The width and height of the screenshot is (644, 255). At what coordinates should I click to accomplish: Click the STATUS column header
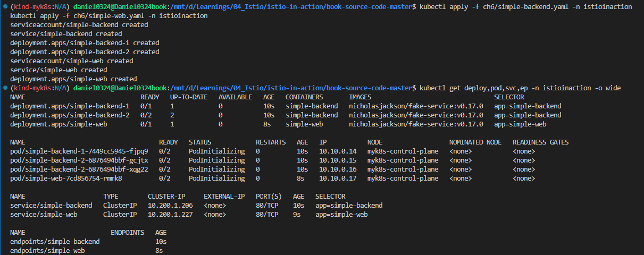point(200,142)
